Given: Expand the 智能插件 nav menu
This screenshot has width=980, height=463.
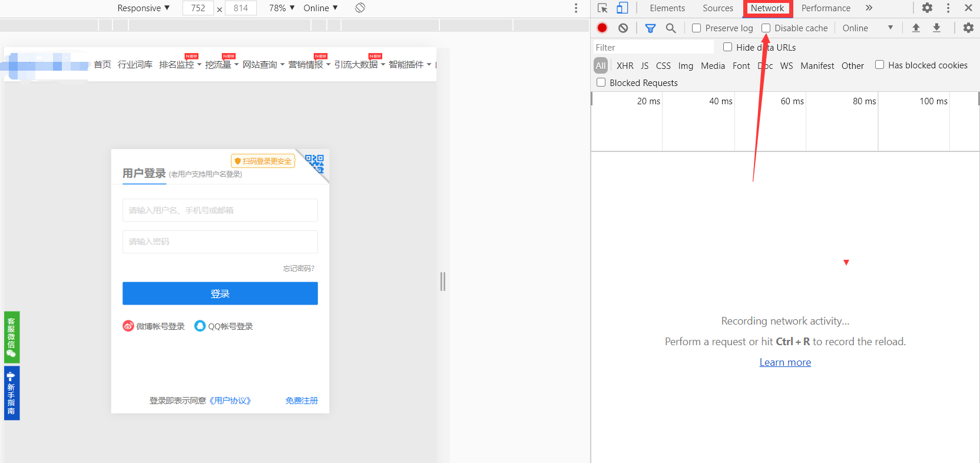Looking at the screenshot, I should 409,65.
